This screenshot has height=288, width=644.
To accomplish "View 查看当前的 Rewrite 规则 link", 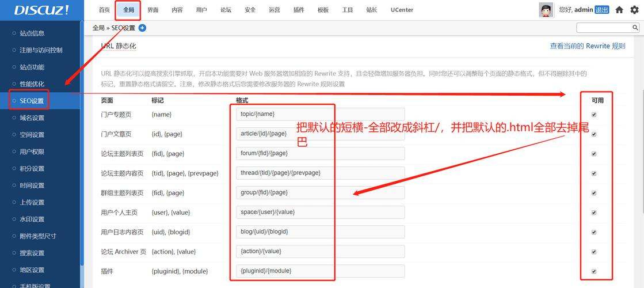I will [588, 46].
